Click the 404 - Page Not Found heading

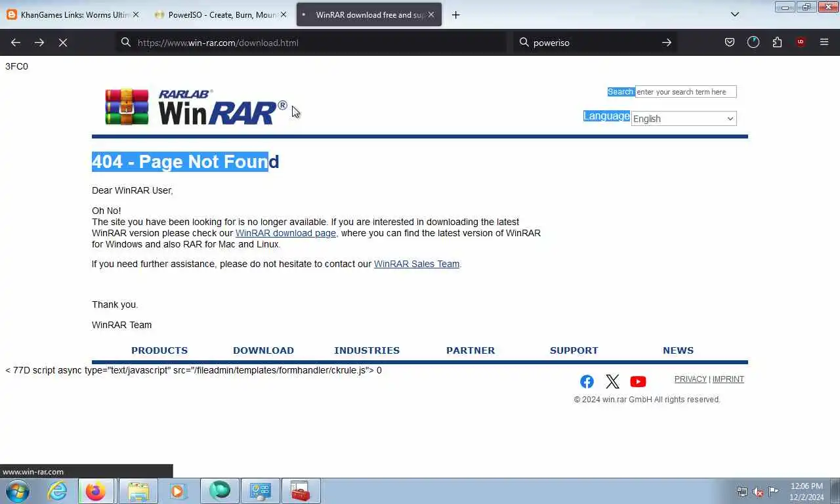pyautogui.click(x=186, y=161)
